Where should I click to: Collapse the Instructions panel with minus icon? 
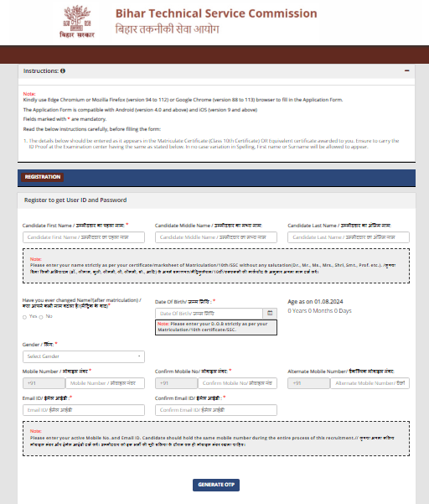pos(407,70)
